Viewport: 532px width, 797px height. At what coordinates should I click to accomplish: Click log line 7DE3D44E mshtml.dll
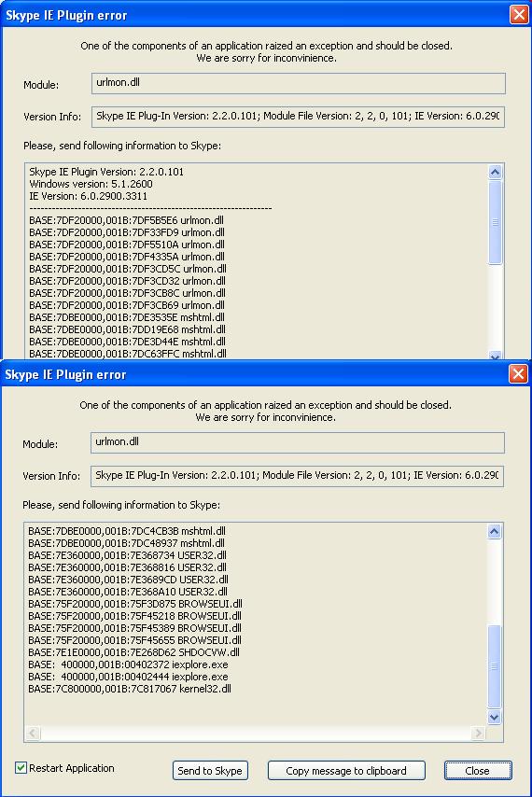(127, 343)
